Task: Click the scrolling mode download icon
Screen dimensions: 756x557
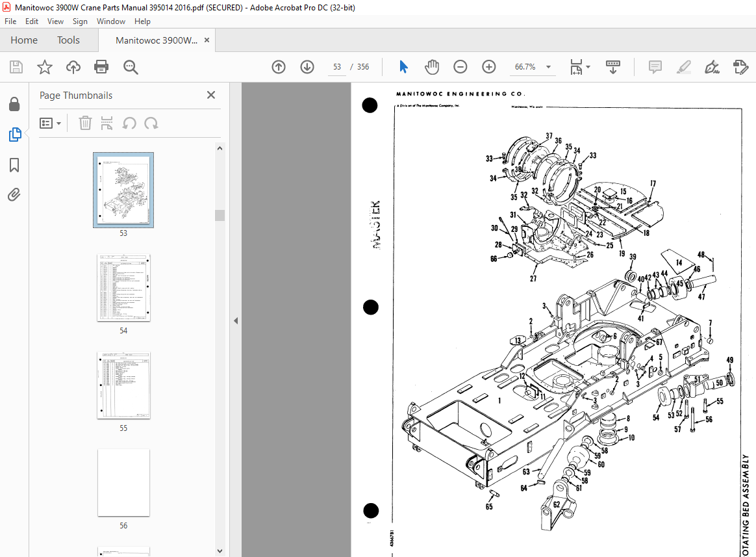Action: pyautogui.click(x=613, y=66)
